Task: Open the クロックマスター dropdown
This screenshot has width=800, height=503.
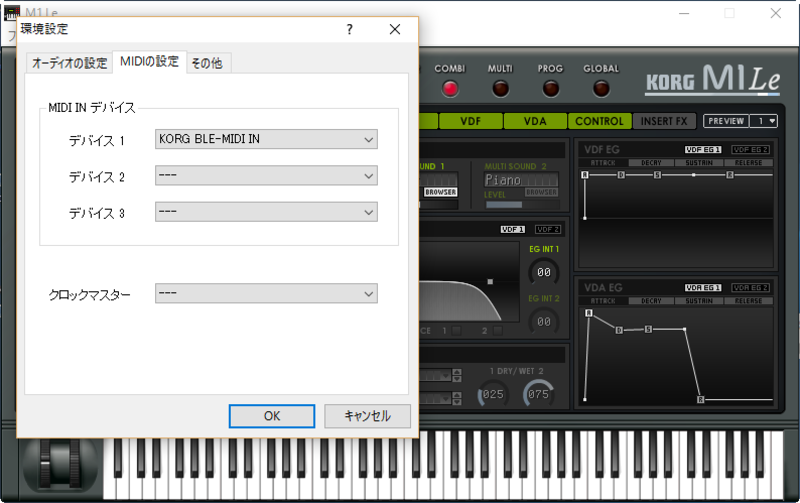Action: click(266, 293)
